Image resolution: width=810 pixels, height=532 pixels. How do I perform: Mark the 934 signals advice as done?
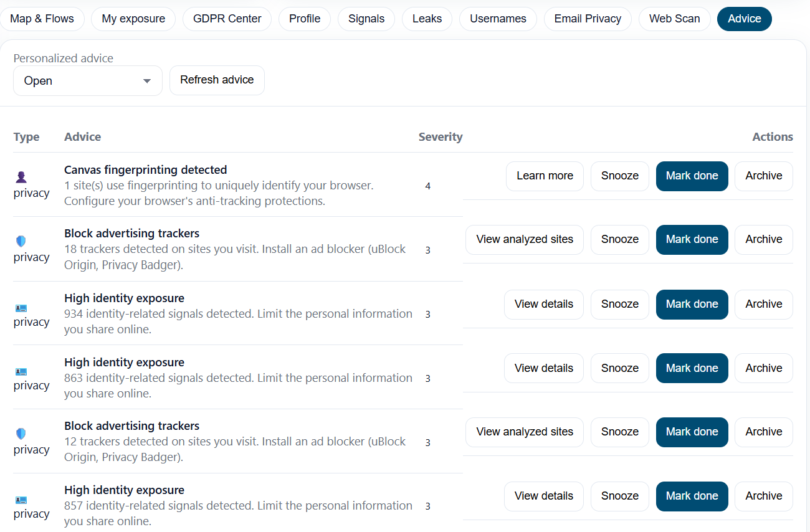pos(692,304)
